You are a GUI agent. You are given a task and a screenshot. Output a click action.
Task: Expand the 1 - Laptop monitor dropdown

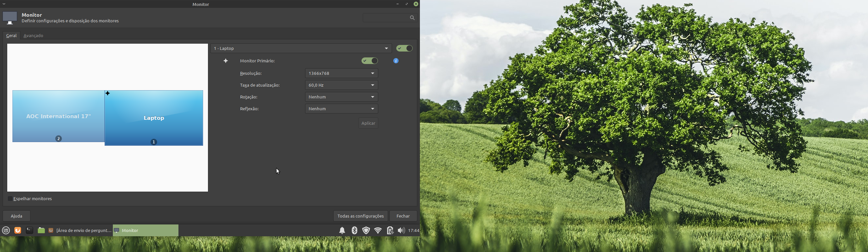301,49
